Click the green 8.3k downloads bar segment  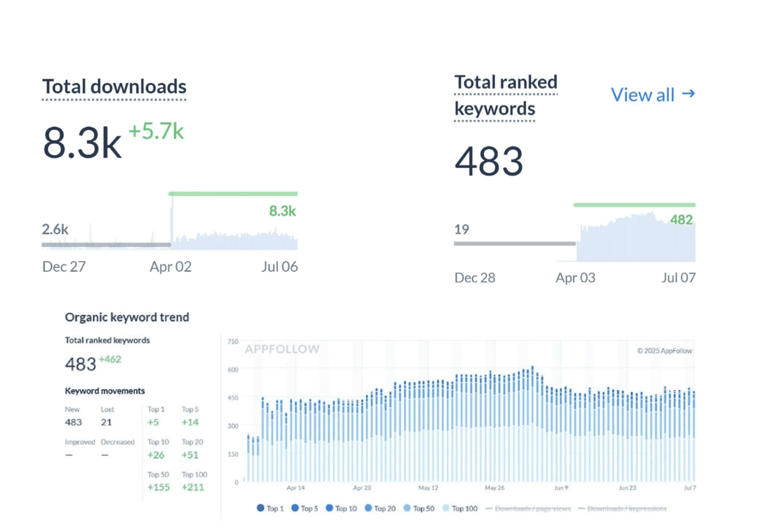pyautogui.click(x=233, y=194)
